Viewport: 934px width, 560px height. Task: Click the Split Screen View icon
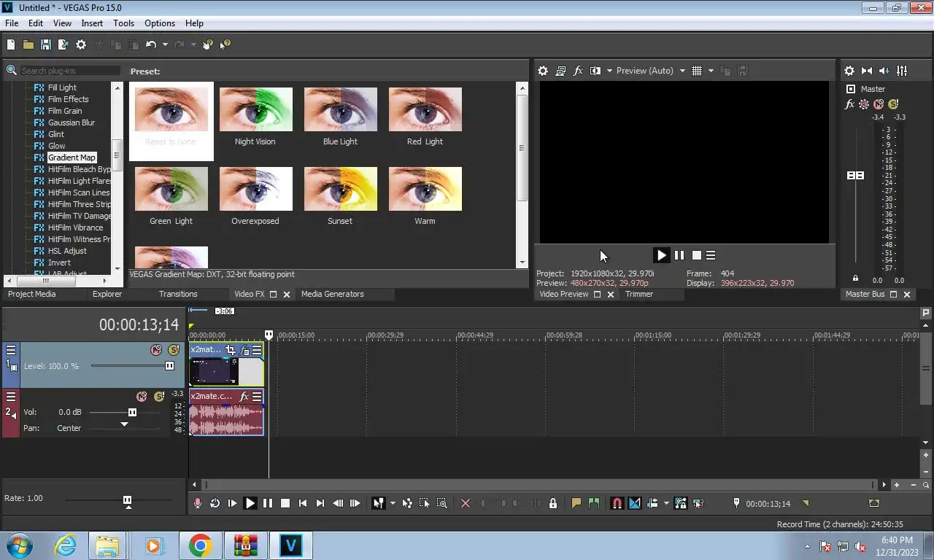click(x=595, y=71)
